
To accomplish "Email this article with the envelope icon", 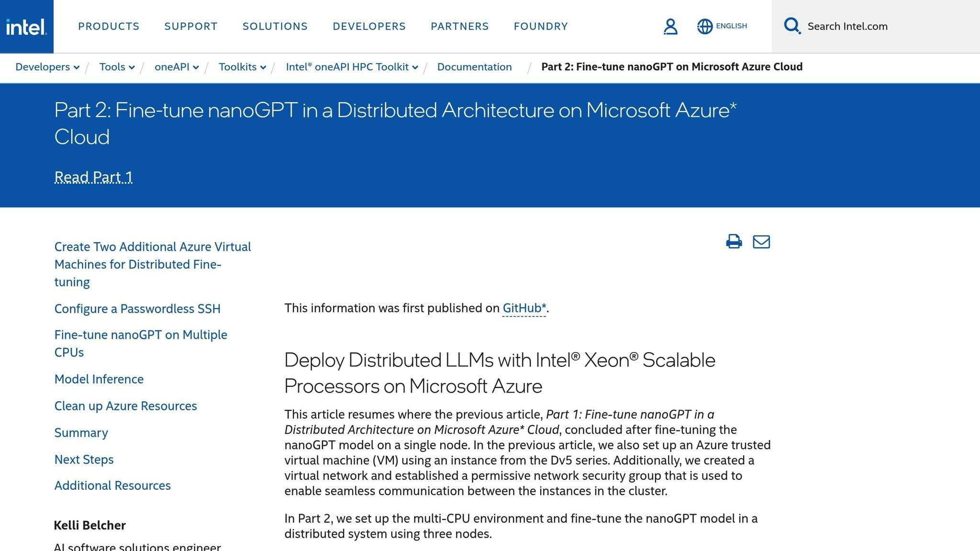I will pos(761,242).
